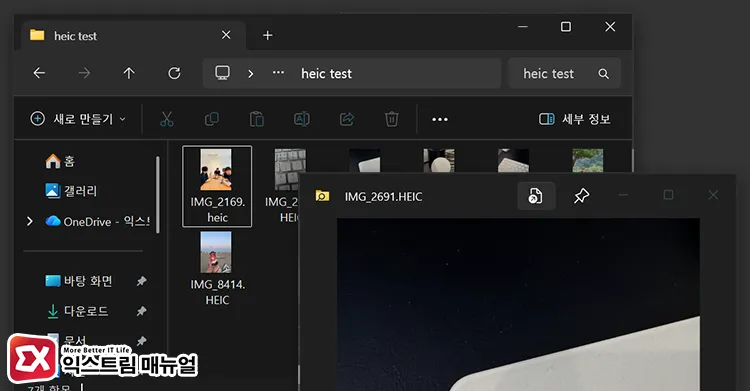Select the tree landscape thumbnail

[587, 160]
